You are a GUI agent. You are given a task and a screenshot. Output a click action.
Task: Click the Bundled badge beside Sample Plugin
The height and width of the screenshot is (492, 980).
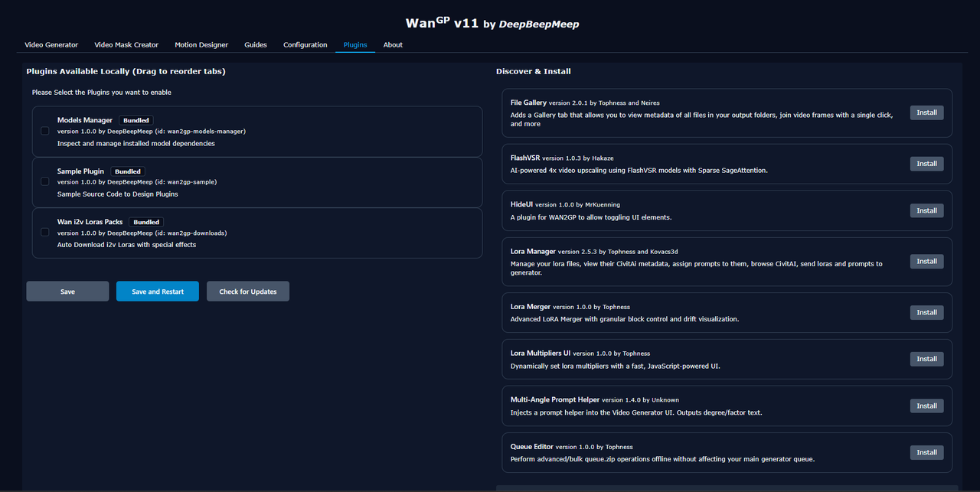pyautogui.click(x=127, y=171)
